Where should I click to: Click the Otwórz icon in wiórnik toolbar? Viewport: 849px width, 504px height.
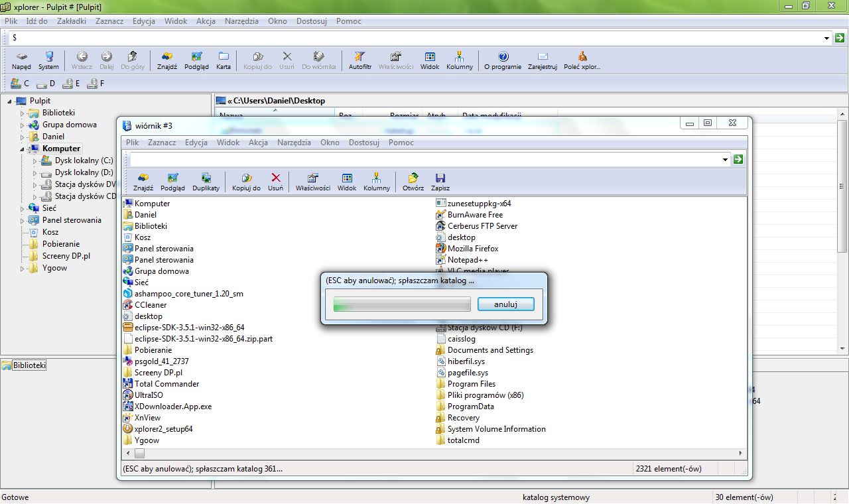click(x=413, y=182)
